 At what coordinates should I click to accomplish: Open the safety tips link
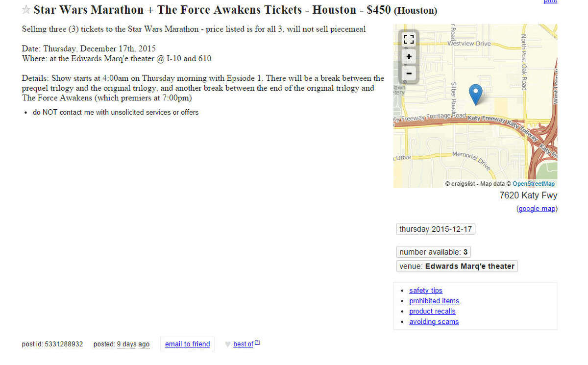(426, 291)
